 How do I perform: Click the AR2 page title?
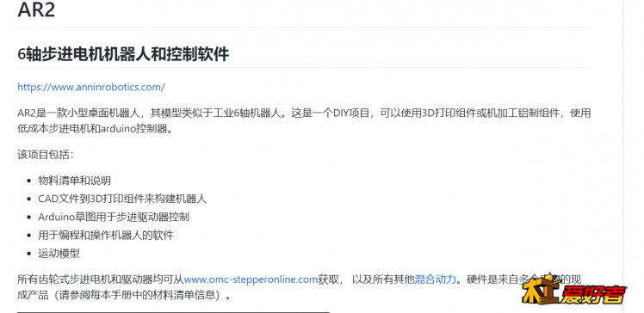(x=36, y=9)
